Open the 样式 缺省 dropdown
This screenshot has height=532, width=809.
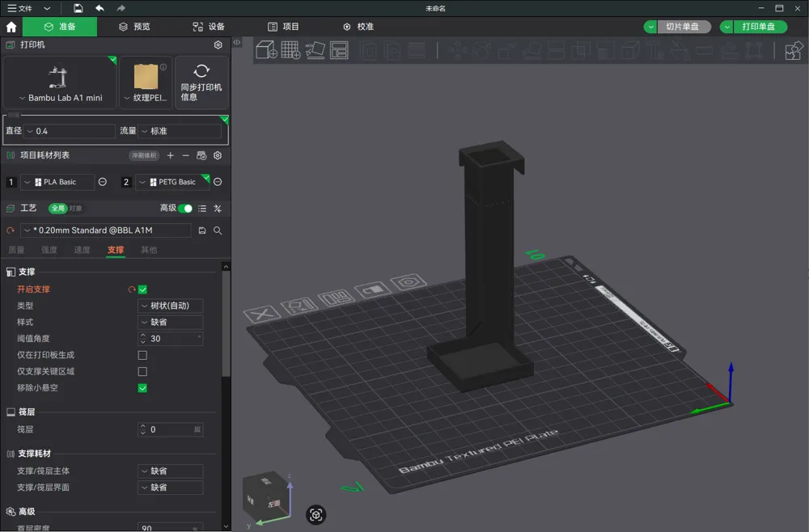(x=170, y=322)
